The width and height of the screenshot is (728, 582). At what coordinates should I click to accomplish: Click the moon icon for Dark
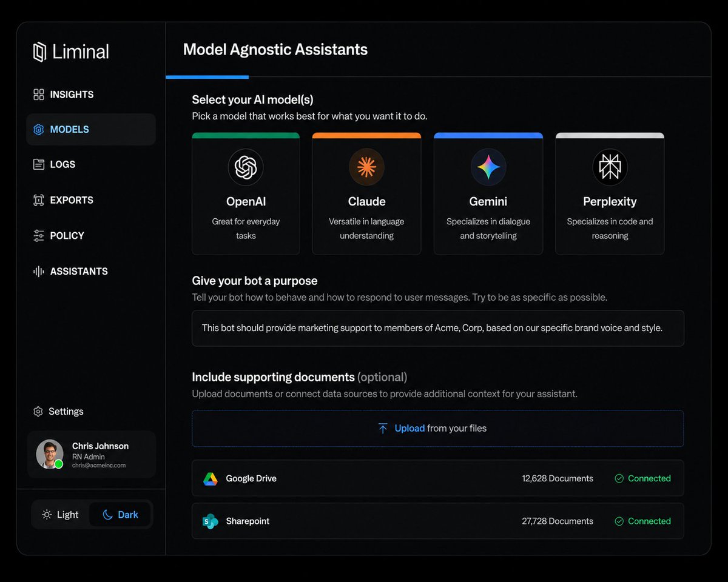[x=107, y=515]
